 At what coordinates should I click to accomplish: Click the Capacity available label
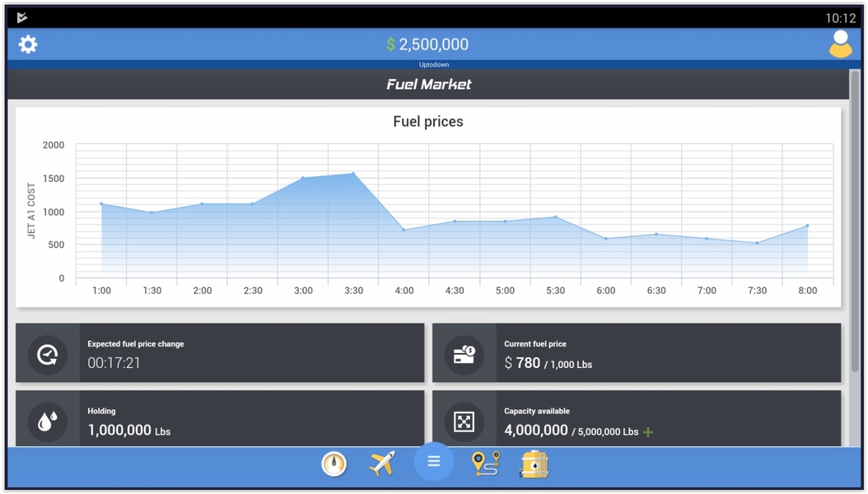536,412
